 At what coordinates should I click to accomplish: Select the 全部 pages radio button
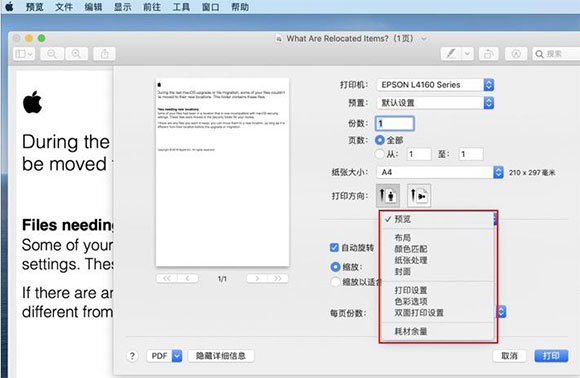(x=380, y=140)
